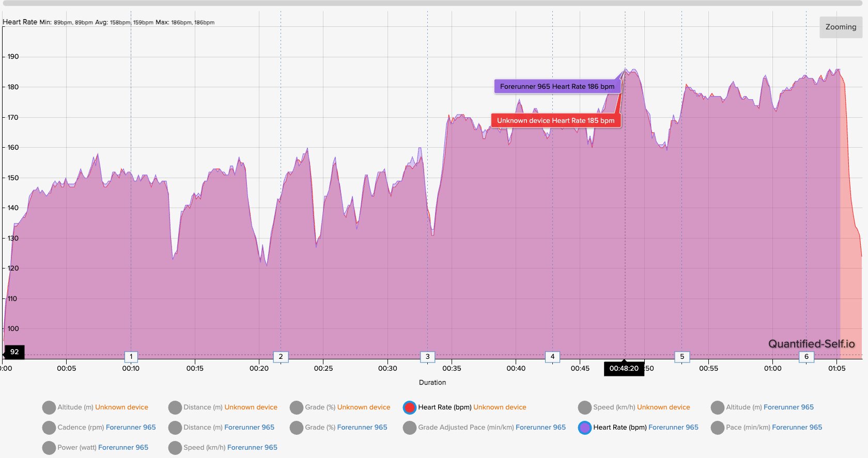Select lap marker 3 on timeline
This screenshot has height=458, width=868.
[x=427, y=357]
